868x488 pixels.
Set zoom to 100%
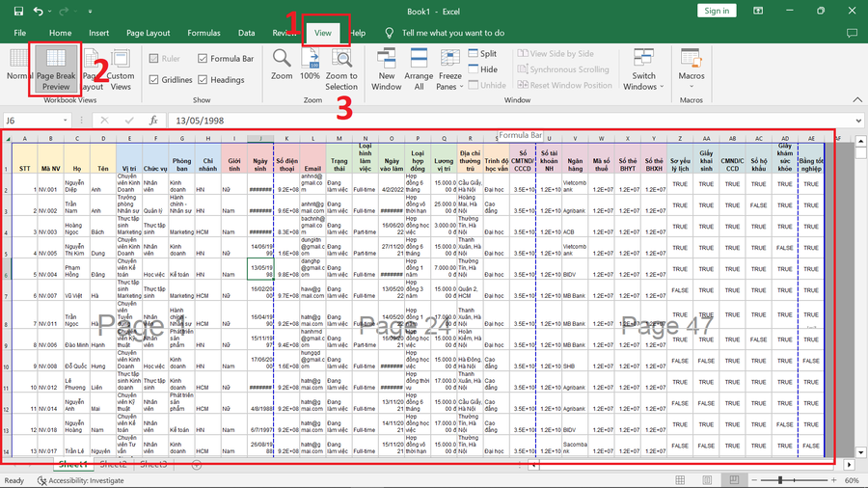(310, 65)
